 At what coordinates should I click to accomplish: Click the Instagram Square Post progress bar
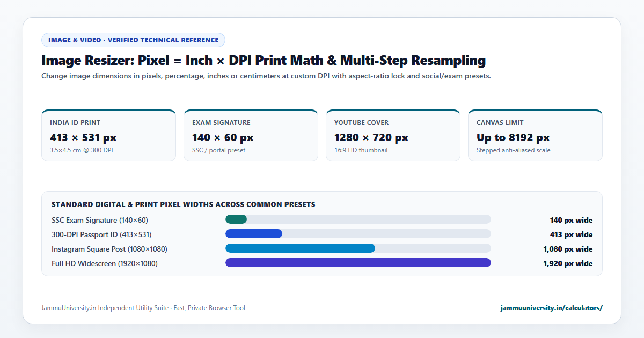(x=300, y=248)
